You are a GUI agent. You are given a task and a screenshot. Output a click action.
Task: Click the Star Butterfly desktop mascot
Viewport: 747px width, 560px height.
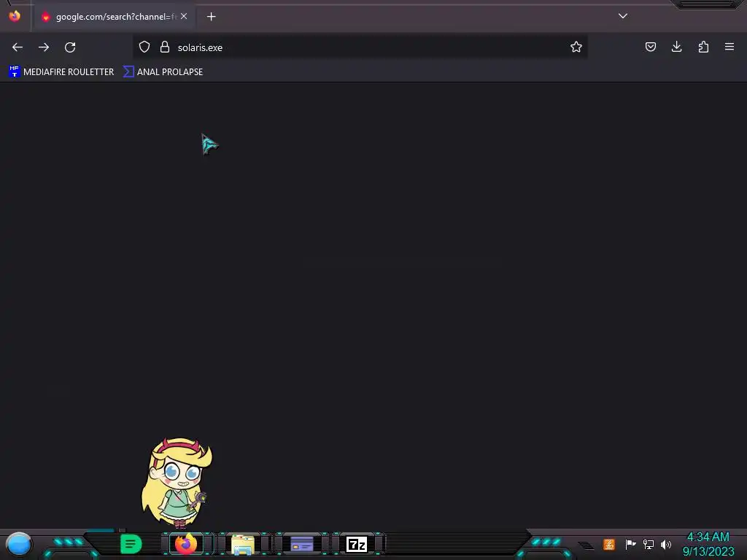[177, 483]
